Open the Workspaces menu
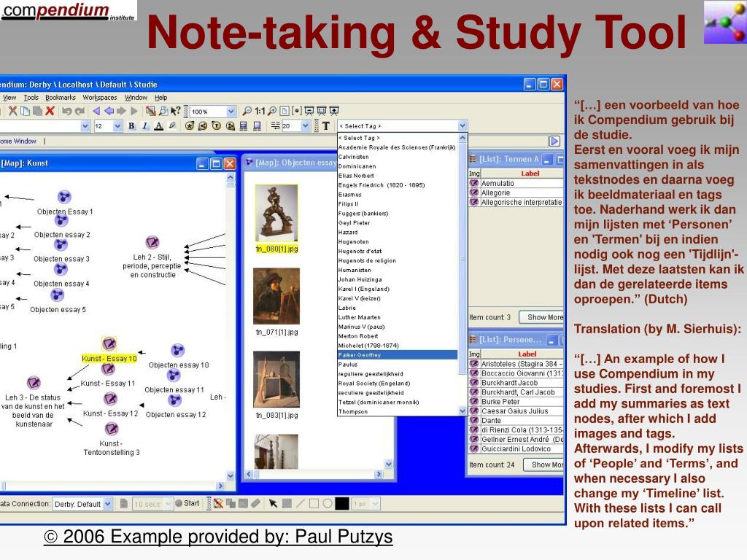Viewport: 747px width, 560px height. (x=99, y=97)
